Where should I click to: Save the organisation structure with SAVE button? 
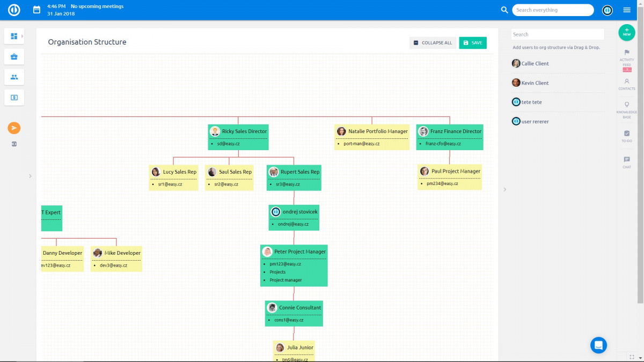473,42
